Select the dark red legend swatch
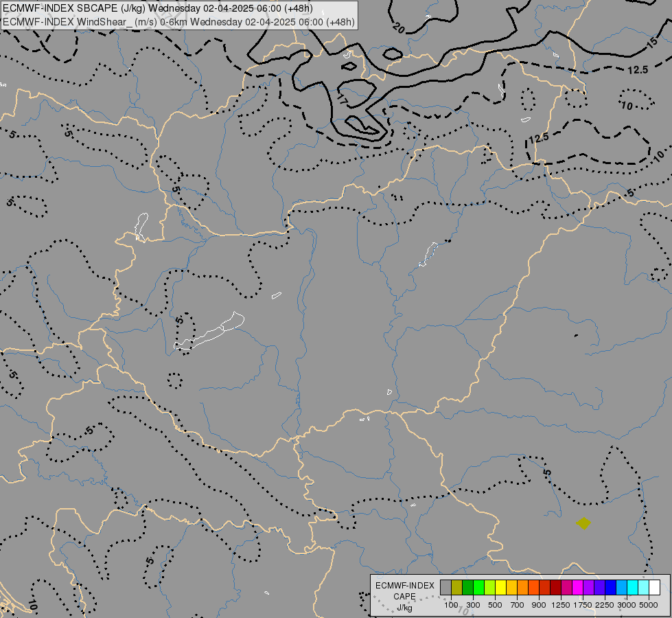The image size is (672, 618). [x=556, y=588]
